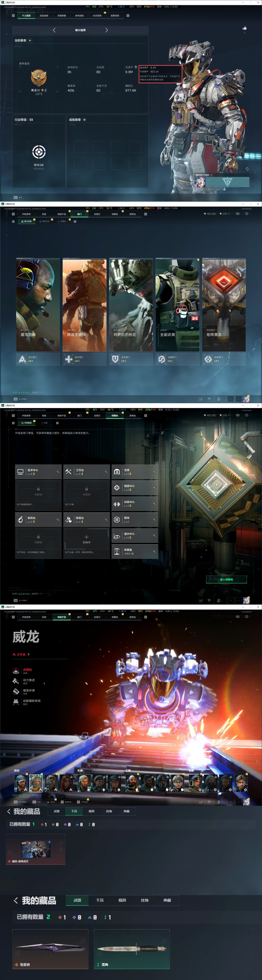
Task: Open the 工作台 workbench facility
Action: click(x=86, y=472)
